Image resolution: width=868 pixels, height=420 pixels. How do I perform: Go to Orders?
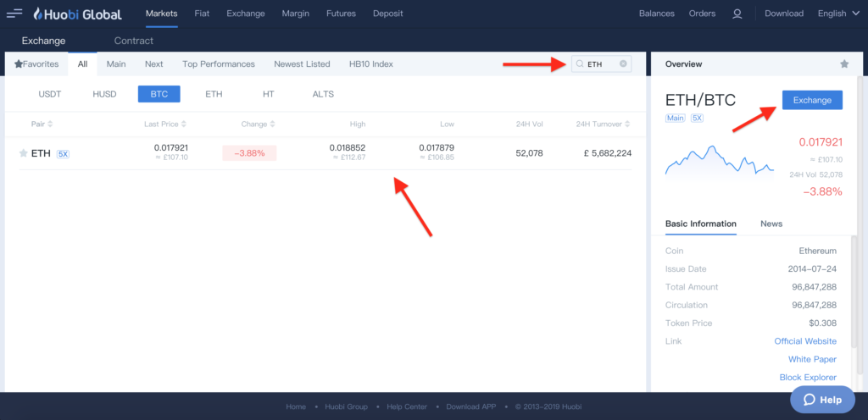(x=702, y=14)
